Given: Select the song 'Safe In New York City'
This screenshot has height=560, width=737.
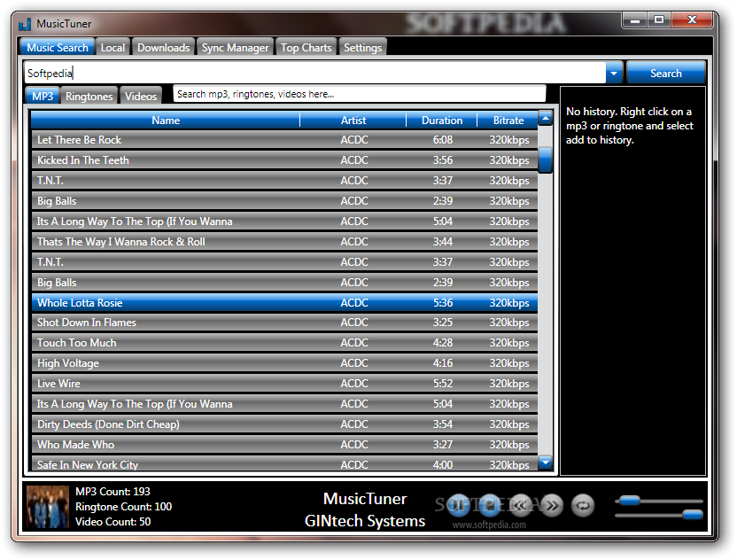Looking at the screenshot, I should coord(284,464).
